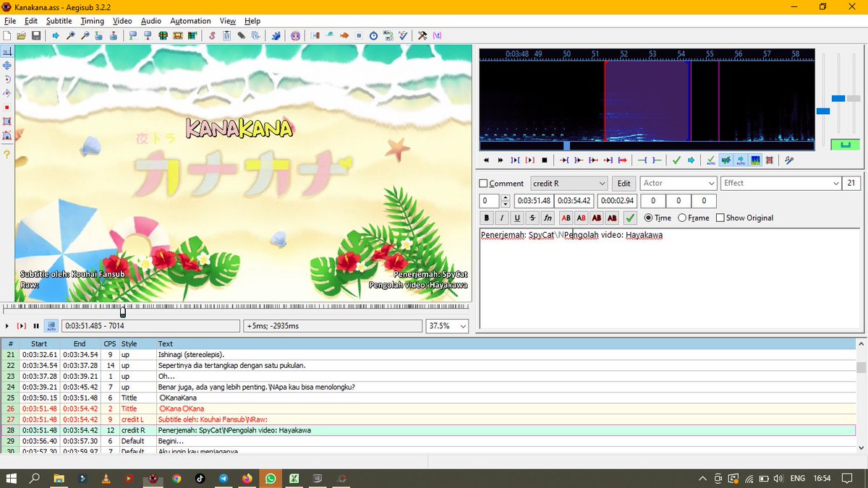This screenshot has width=868, height=488.
Task: Click the Jump to blue arrow toolbar icon
Action: click(x=56, y=35)
